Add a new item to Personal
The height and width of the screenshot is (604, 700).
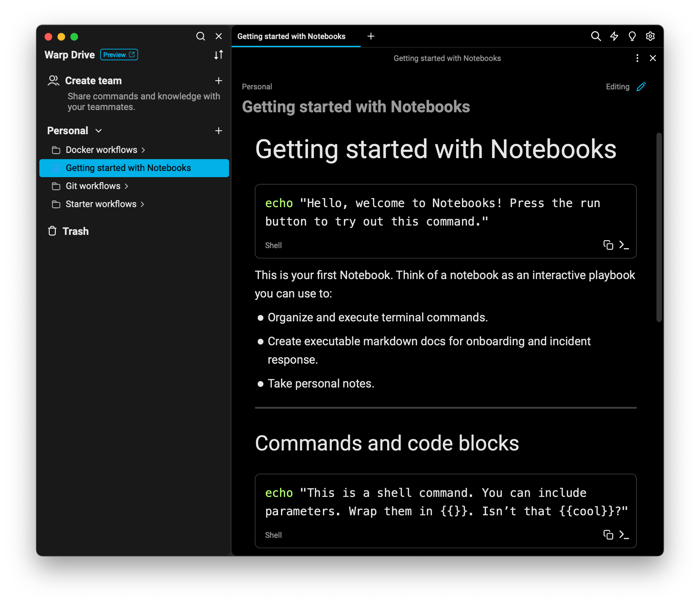pyautogui.click(x=219, y=131)
